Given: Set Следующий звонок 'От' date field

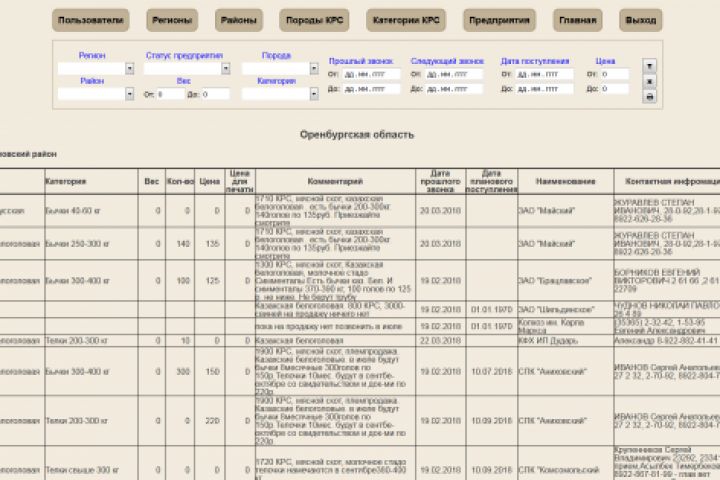Looking at the screenshot, I should [x=454, y=74].
